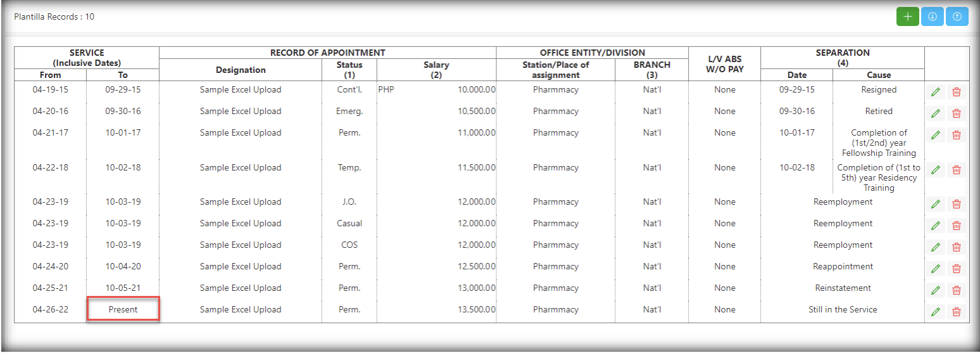Edit the Retired record row

936,114
